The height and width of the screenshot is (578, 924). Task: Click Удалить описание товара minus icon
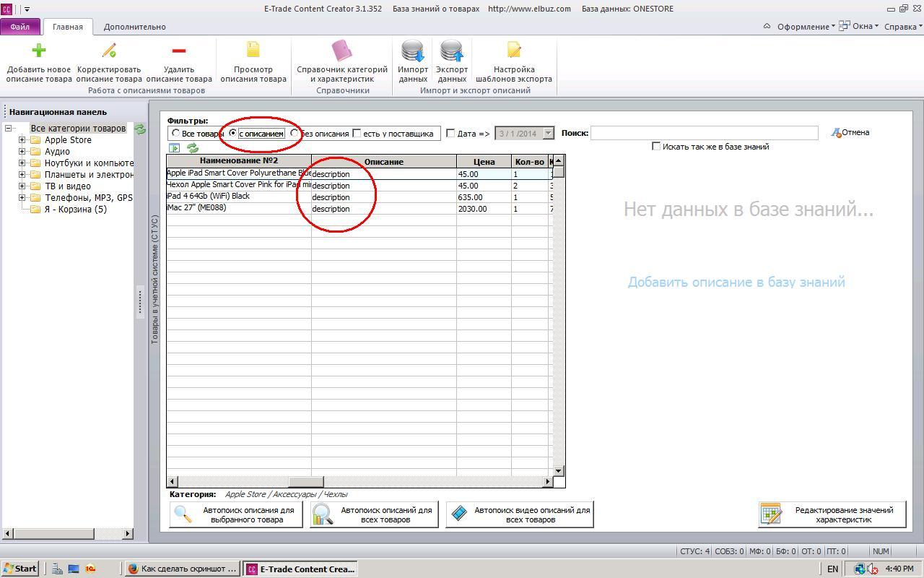pos(179,50)
